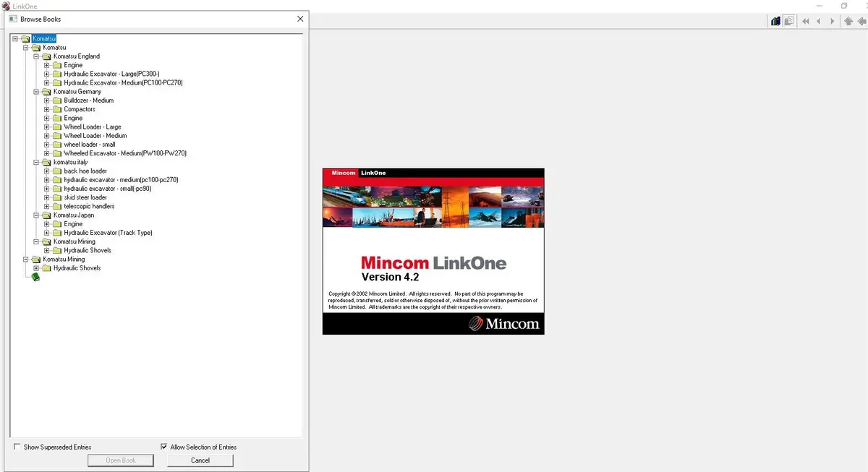868x472 pixels.
Task: Expand the Bulldozer - Medium node
Action: point(47,100)
